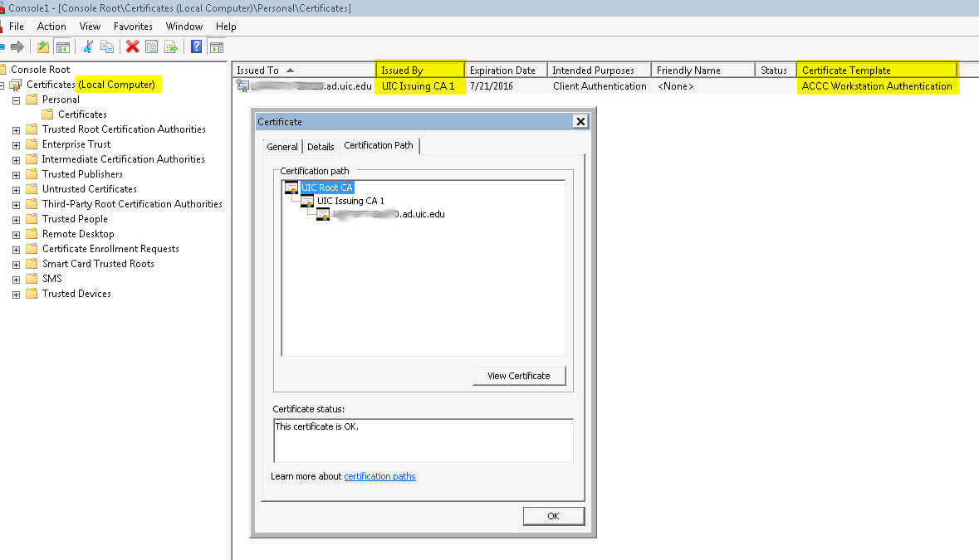Select the Certification Path tab

(379, 145)
